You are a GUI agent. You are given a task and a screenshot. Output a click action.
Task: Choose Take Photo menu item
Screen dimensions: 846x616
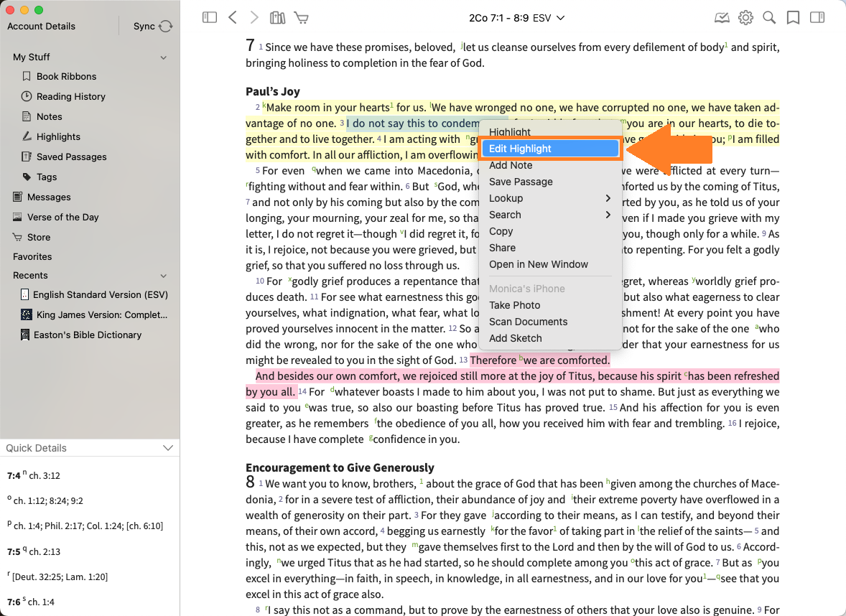pos(514,305)
